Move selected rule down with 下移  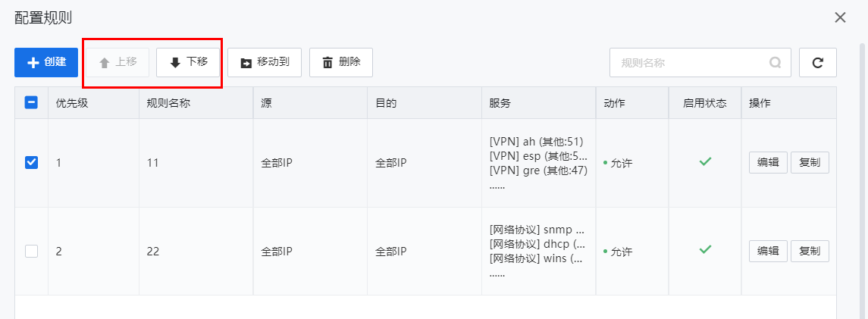click(188, 62)
